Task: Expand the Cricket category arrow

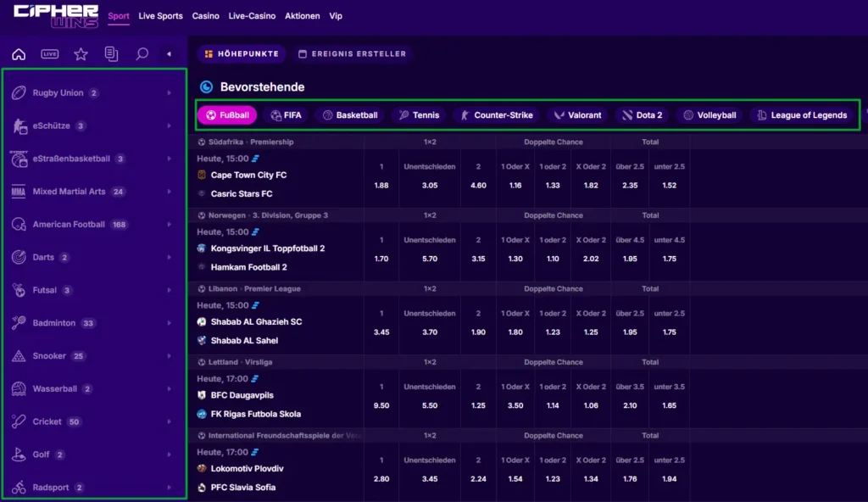Action: tap(169, 421)
